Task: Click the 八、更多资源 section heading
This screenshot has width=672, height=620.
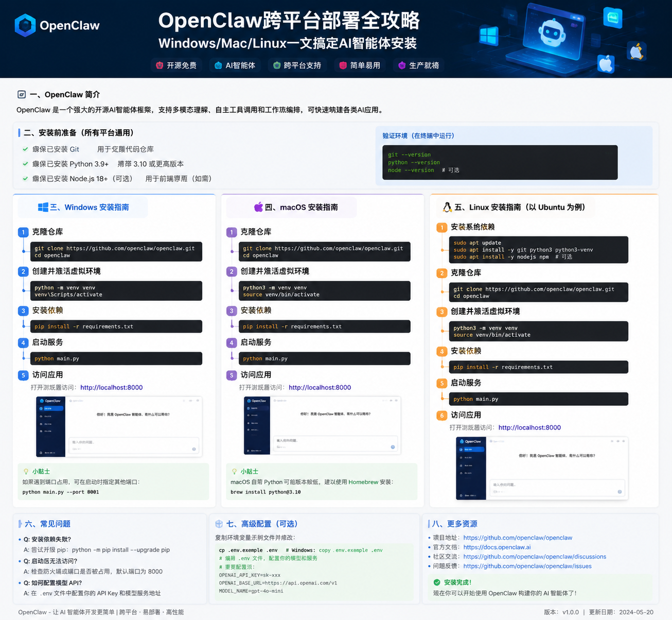Action: (x=454, y=524)
